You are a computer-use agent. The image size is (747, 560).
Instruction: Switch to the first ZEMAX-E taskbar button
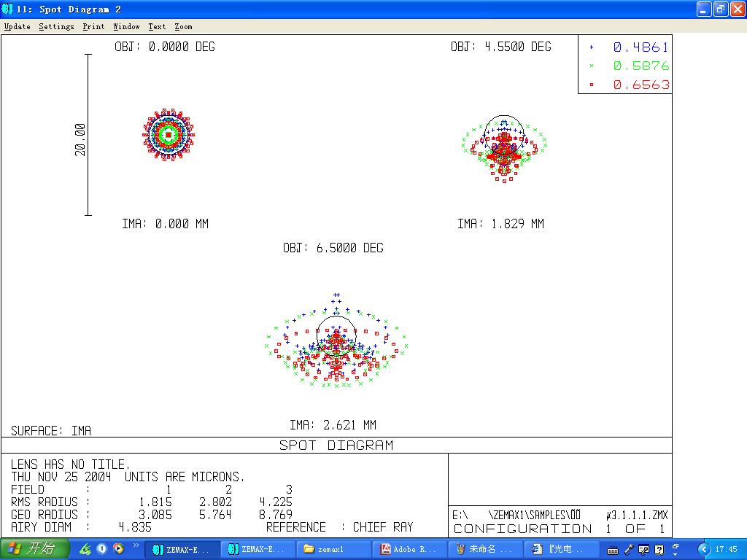pos(182,550)
